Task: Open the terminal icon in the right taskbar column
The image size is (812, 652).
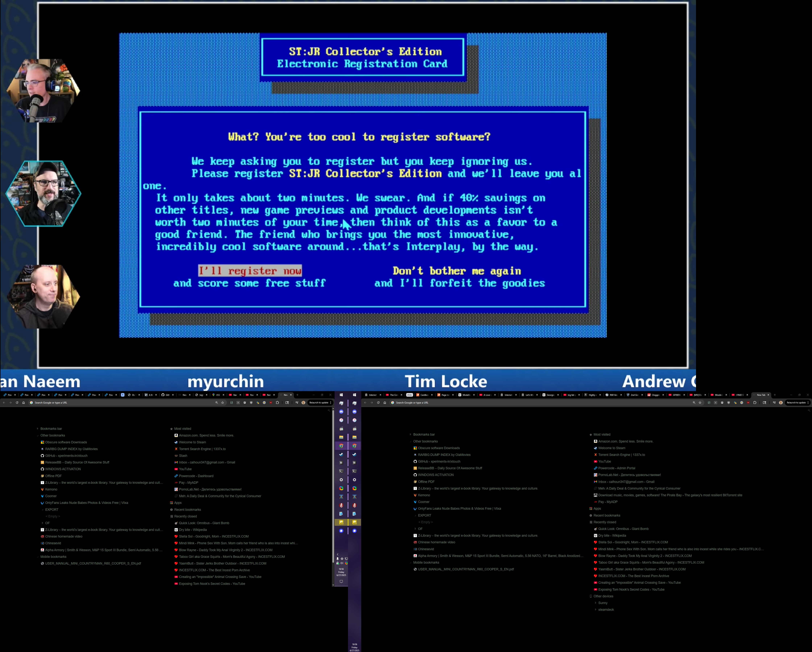Action: click(354, 471)
